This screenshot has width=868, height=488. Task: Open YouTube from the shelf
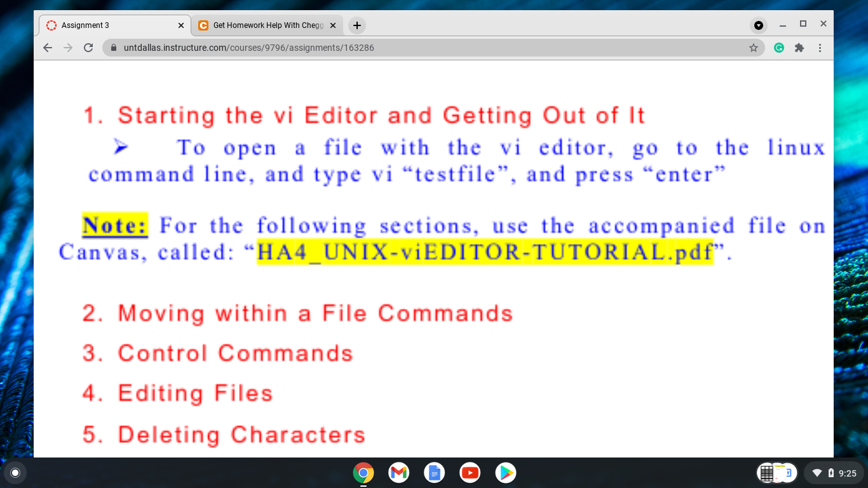tap(470, 473)
